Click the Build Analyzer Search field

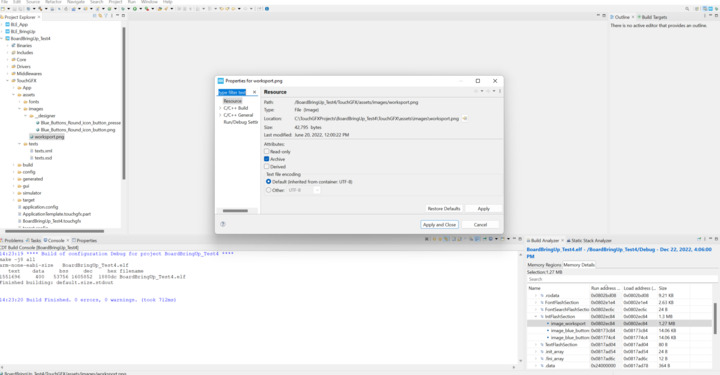(622, 279)
